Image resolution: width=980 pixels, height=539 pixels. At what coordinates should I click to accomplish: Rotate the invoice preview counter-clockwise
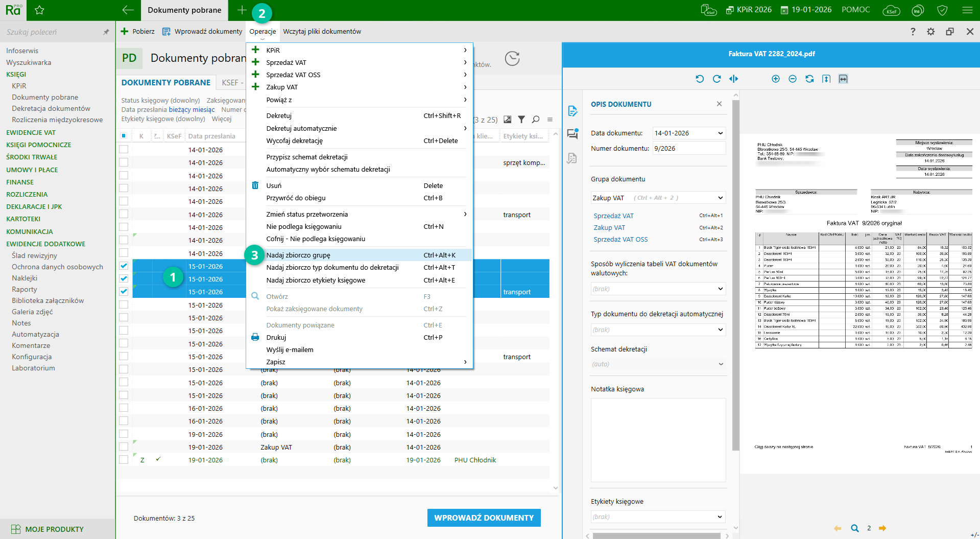point(700,79)
